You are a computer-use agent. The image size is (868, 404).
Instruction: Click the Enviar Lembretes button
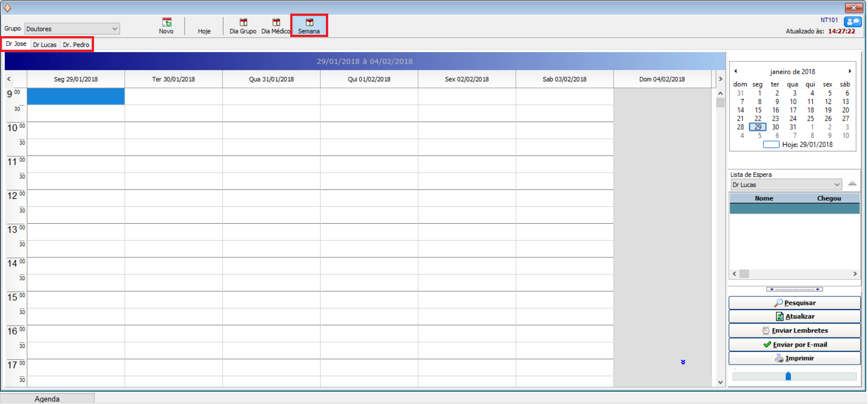[x=794, y=331]
